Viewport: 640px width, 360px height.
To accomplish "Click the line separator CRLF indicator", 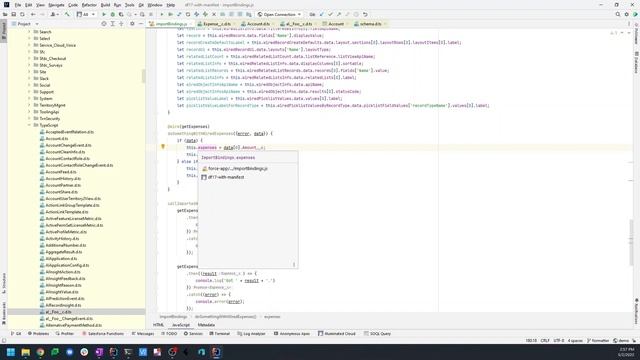I will coord(545,340).
